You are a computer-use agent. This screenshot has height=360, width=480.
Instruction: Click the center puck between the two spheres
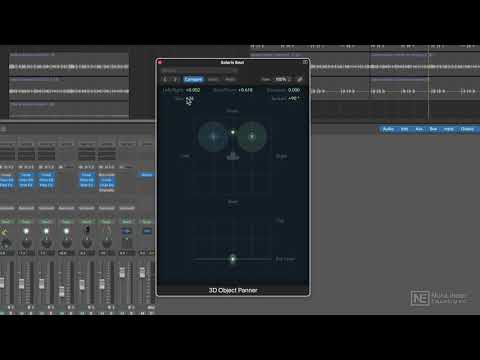pyautogui.click(x=233, y=132)
